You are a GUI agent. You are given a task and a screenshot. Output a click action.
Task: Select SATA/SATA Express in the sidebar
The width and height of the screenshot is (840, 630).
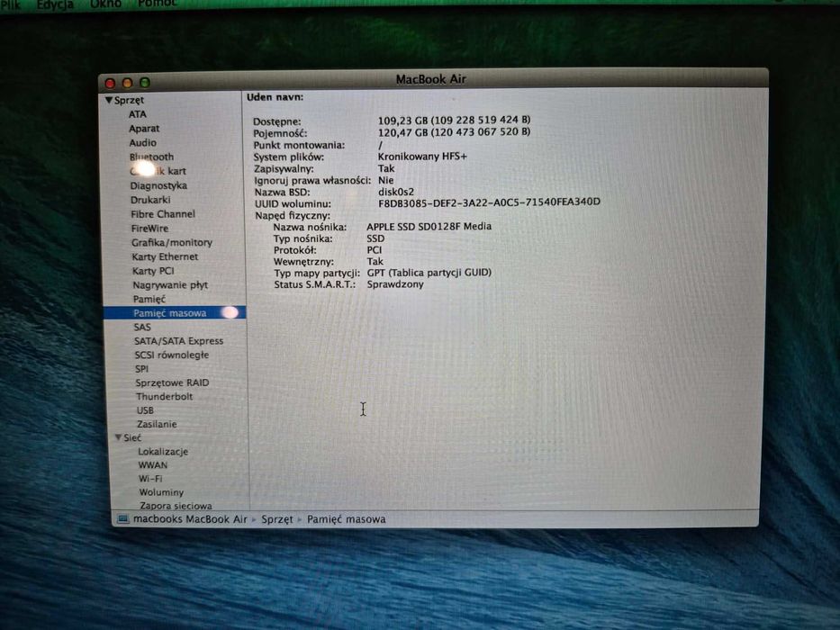pyautogui.click(x=179, y=341)
